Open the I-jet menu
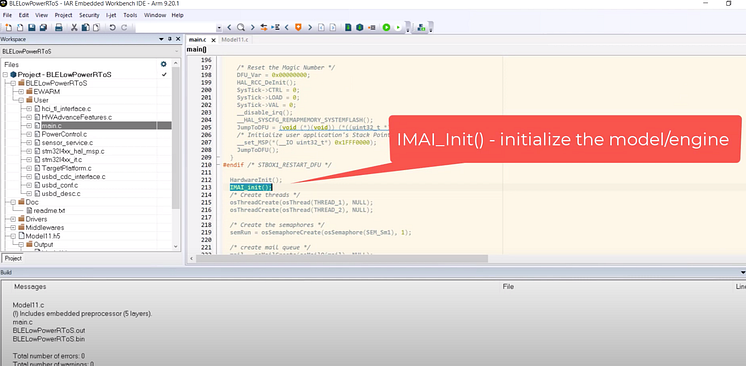 pyautogui.click(x=111, y=15)
